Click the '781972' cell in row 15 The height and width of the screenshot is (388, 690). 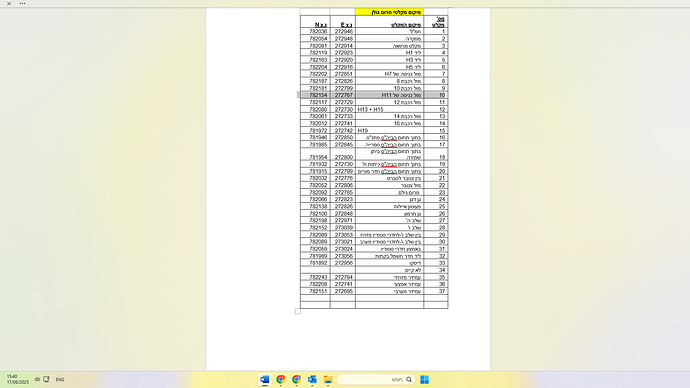point(315,131)
